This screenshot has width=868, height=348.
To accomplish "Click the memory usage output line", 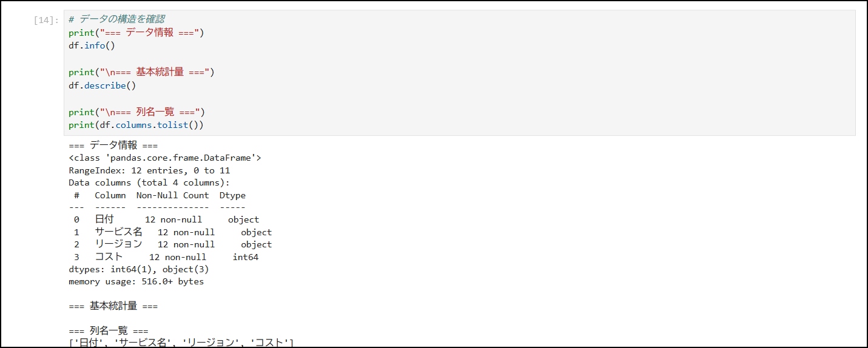I will click(136, 282).
